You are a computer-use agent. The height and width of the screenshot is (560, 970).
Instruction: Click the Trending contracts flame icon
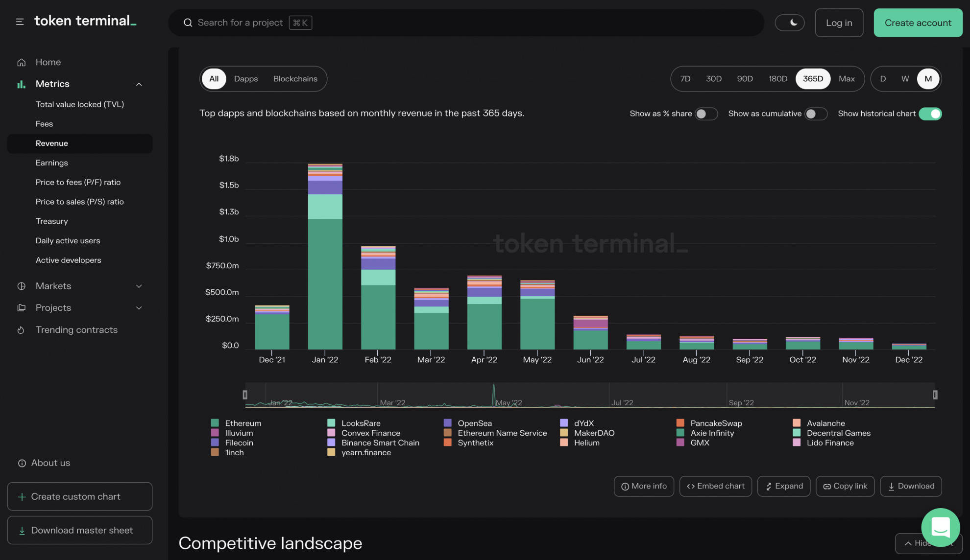pyautogui.click(x=21, y=330)
